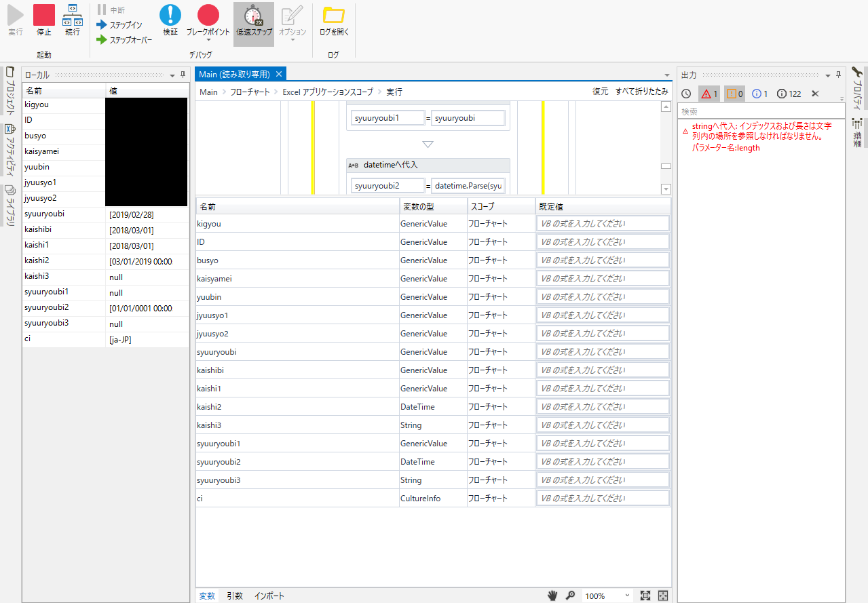This screenshot has height=603, width=868.
Task: Open scope cell for kaishi3 variable
Action: pos(501,425)
